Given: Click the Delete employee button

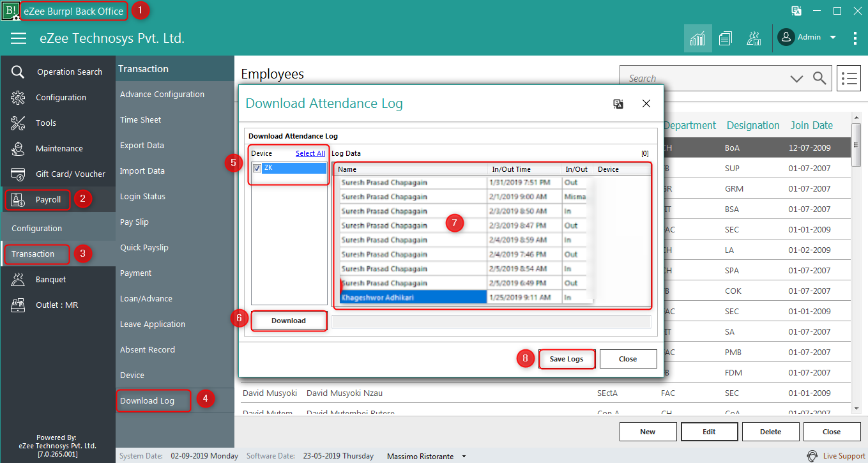Looking at the screenshot, I should (x=770, y=432).
